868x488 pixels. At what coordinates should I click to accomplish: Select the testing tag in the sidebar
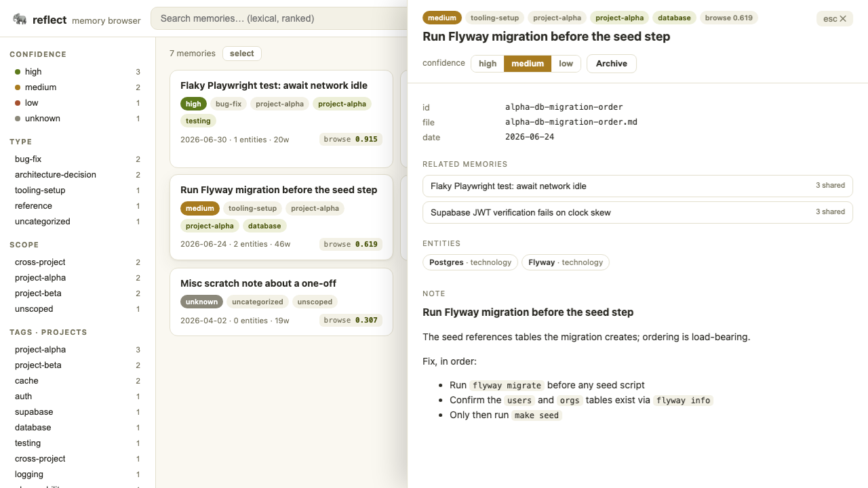[77, 443]
